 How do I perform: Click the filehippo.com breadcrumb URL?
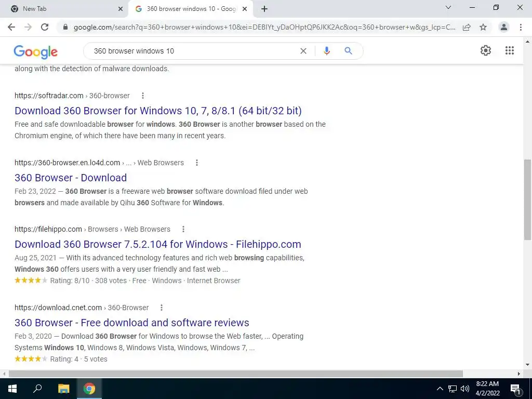click(x=92, y=229)
